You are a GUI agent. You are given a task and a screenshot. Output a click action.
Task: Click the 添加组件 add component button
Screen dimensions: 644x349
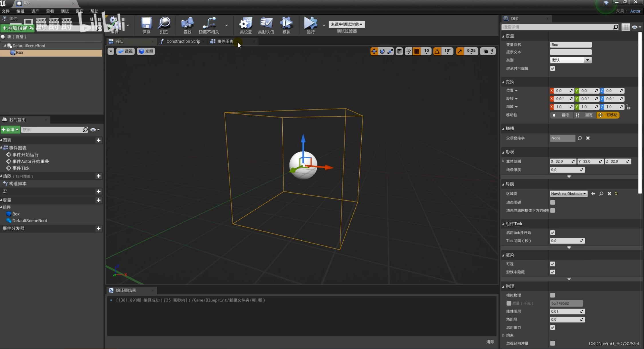pyautogui.click(x=17, y=28)
